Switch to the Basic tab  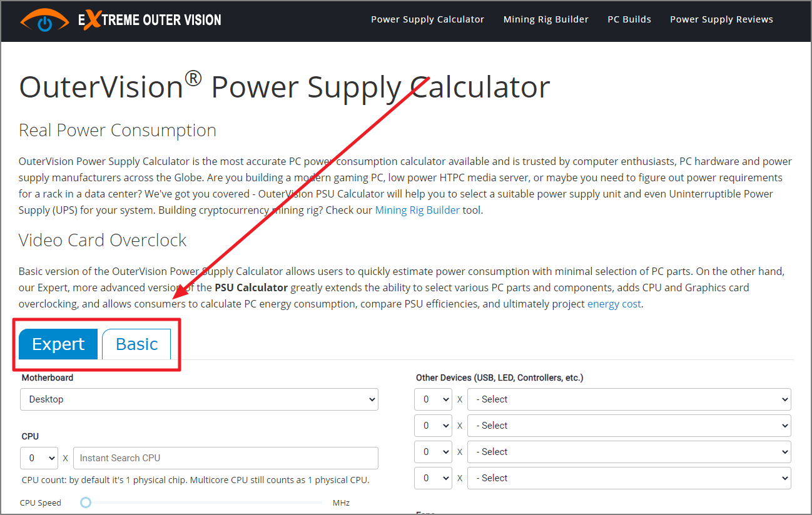point(136,344)
